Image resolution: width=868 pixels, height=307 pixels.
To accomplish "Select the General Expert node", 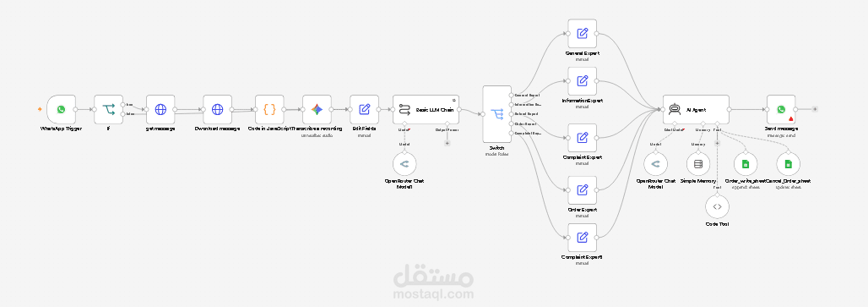I will click(x=583, y=33).
